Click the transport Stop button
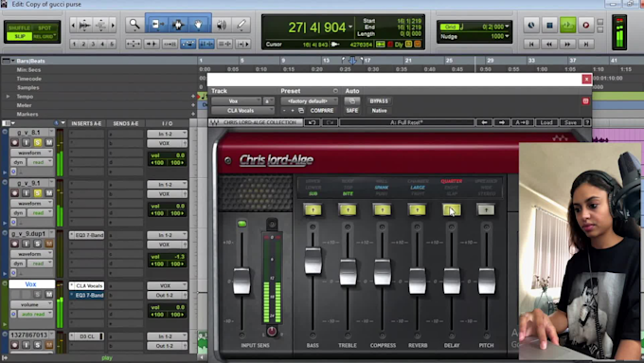The image size is (644, 363). point(549,25)
